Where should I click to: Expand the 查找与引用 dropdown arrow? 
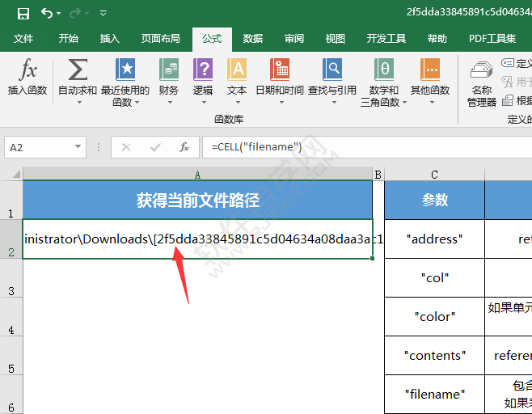[334, 102]
